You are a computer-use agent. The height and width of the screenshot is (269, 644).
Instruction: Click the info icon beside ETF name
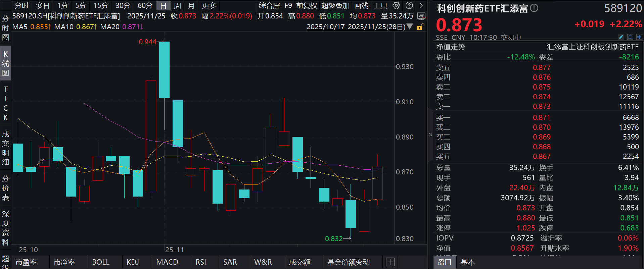pos(534,8)
